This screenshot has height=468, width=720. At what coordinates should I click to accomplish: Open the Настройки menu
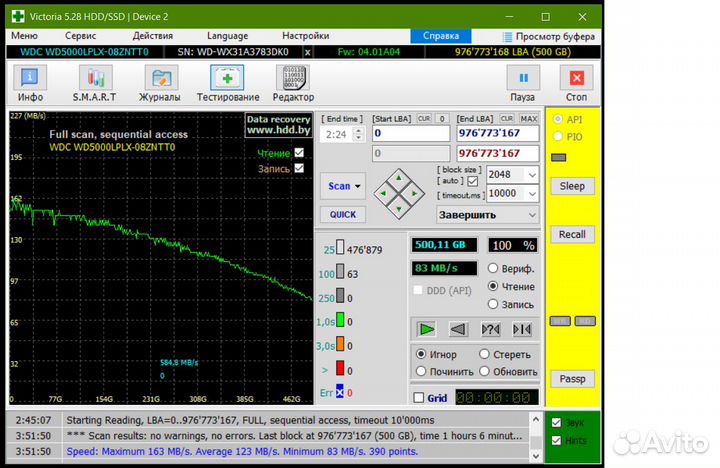pyautogui.click(x=305, y=36)
